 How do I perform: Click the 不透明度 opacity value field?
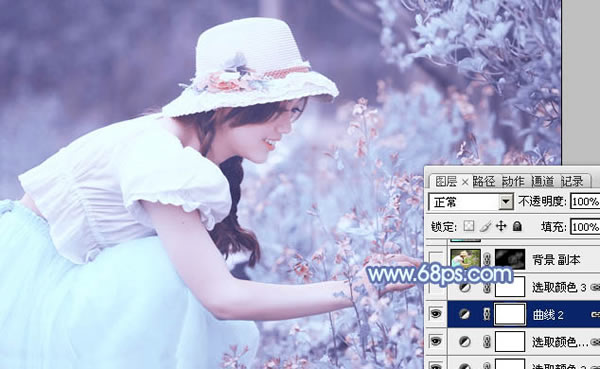[585, 202]
